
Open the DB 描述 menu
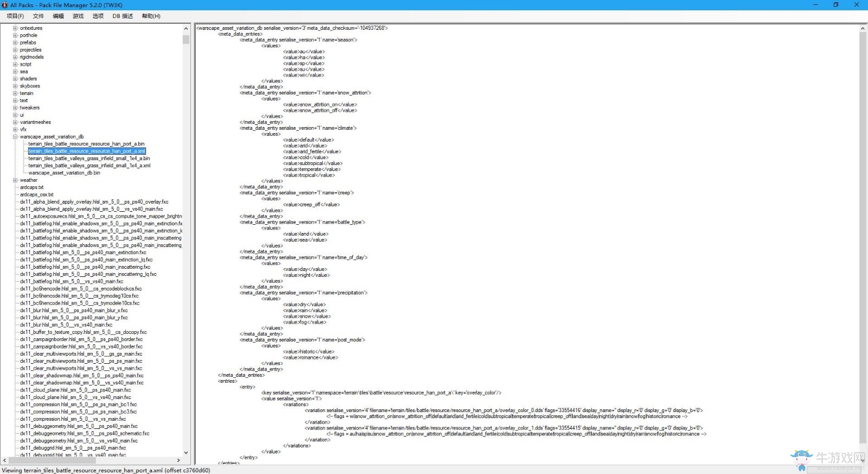pos(123,16)
